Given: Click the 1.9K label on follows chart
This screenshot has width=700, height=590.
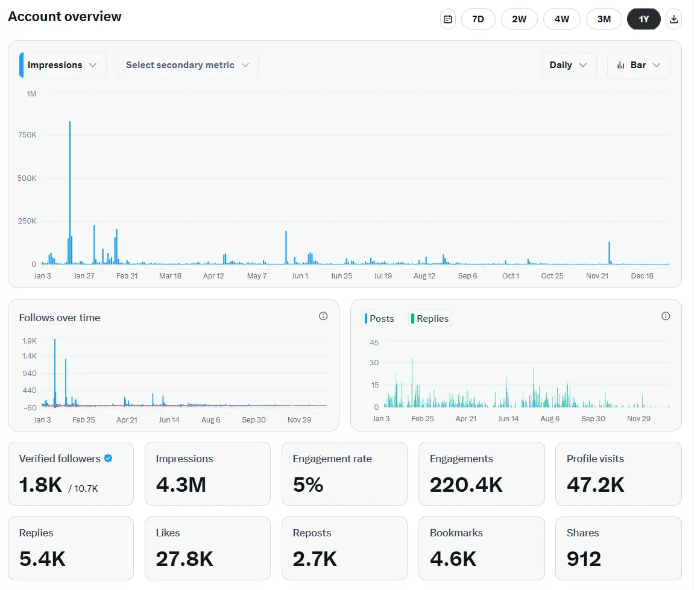Looking at the screenshot, I should 30,341.
